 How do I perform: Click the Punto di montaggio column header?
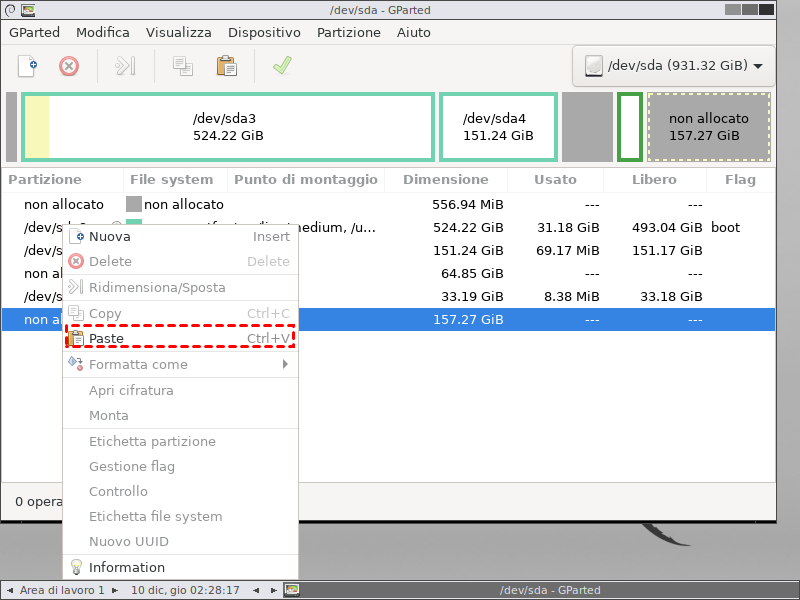pos(306,180)
